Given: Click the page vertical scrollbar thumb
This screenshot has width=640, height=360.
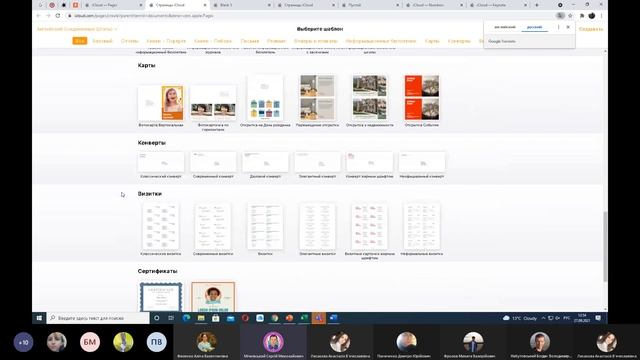Looking at the screenshot, I should [605, 246].
